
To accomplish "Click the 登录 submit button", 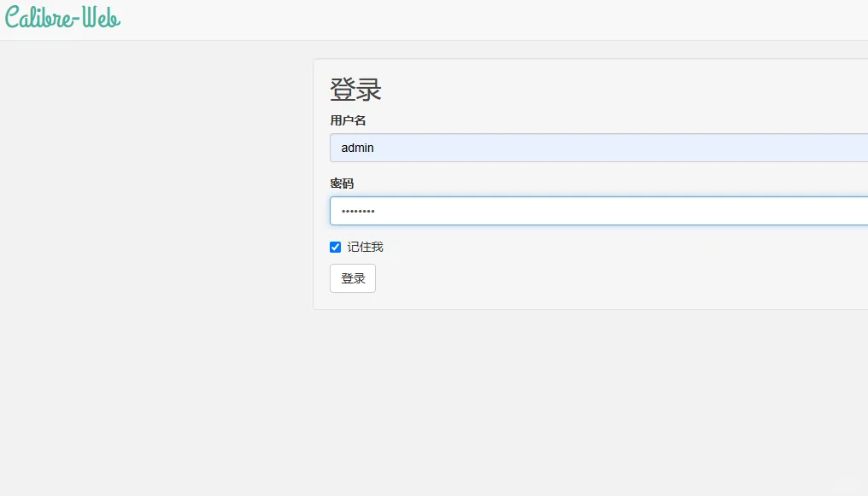I will (353, 278).
